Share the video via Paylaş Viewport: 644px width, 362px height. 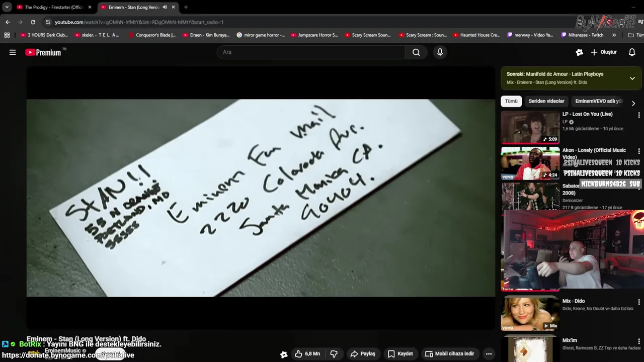pos(363,354)
